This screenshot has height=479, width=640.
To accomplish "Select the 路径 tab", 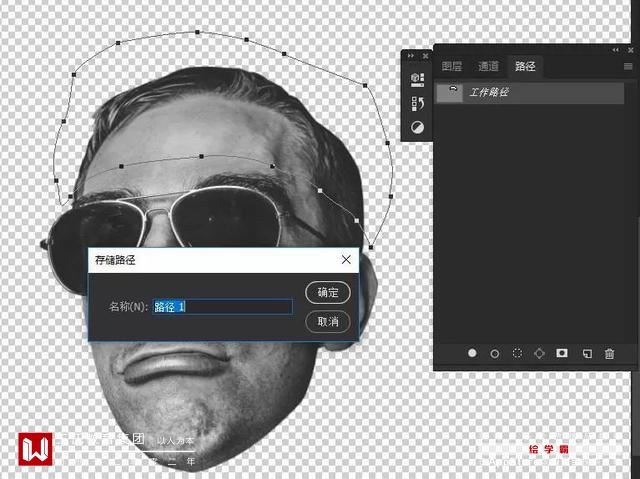I will coord(525,66).
